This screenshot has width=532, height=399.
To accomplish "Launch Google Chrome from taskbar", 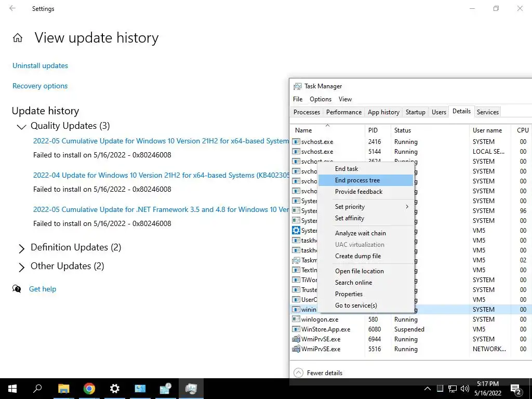I will [x=89, y=389].
